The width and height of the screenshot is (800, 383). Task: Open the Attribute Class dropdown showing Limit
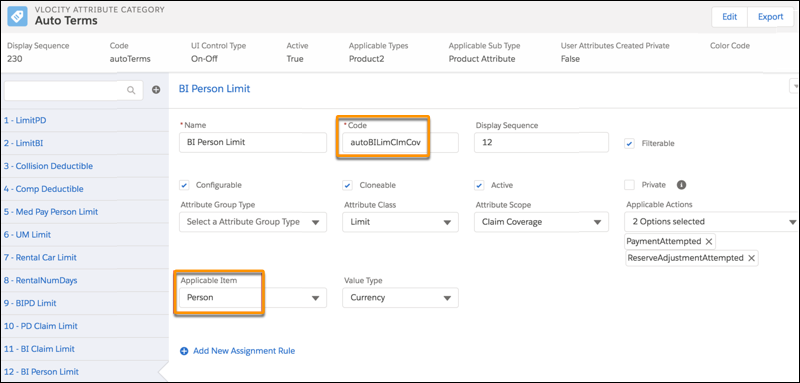tap(401, 222)
